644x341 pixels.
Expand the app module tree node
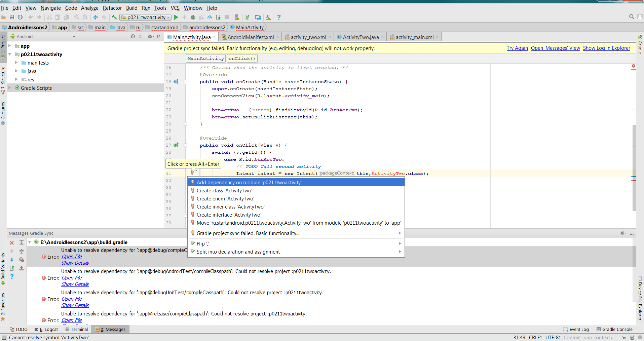coord(10,46)
